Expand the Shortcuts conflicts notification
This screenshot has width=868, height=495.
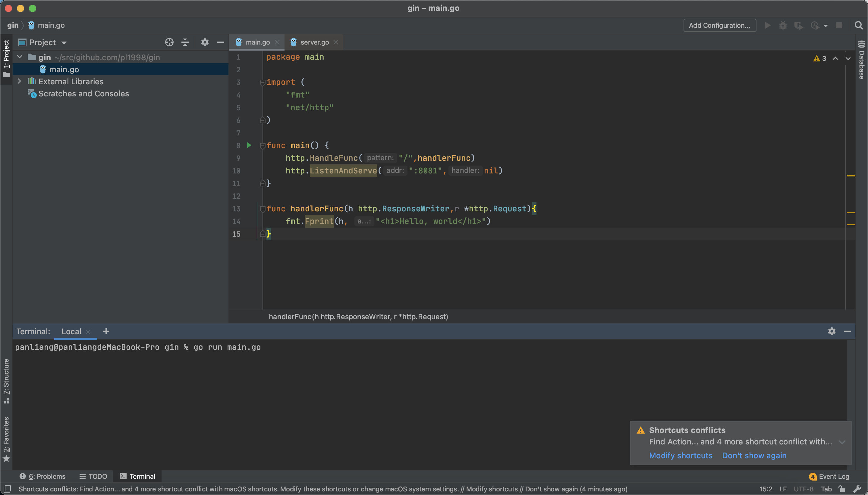point(842,442)
